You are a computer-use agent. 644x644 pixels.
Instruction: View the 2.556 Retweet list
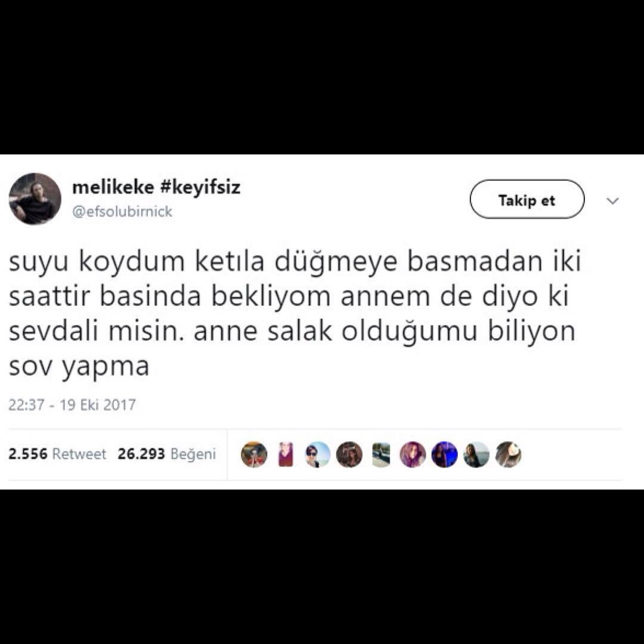tap(57, 454)
